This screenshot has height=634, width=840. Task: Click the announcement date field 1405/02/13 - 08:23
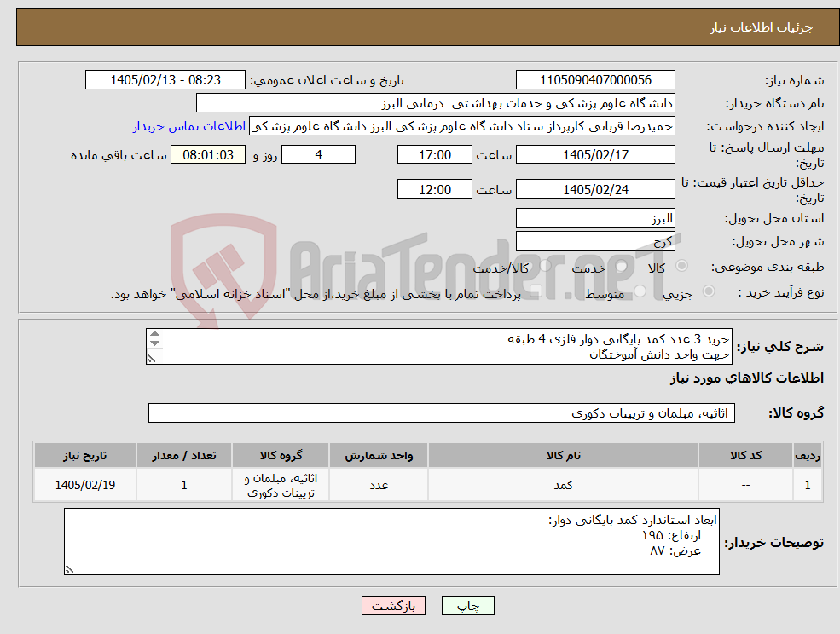tap(165, 80)
